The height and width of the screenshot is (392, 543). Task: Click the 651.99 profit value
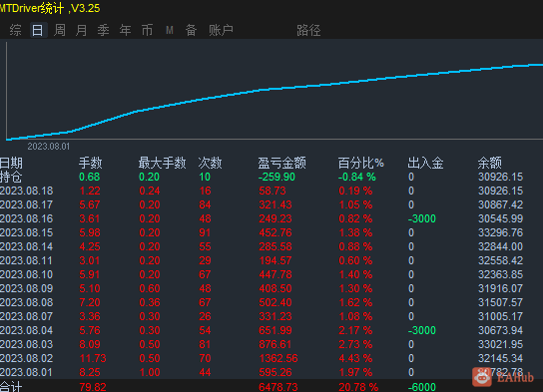pyautogui.click(x=275, y=330)
